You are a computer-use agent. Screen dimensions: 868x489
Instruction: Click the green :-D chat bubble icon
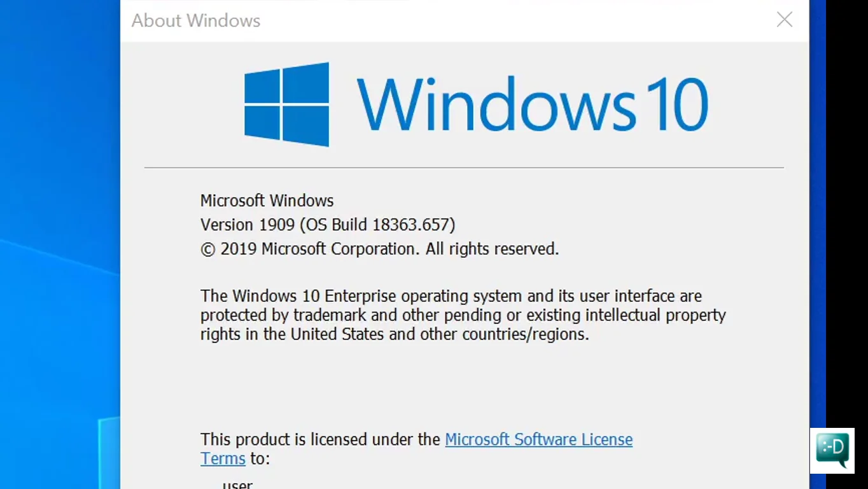tap(832, 450)
